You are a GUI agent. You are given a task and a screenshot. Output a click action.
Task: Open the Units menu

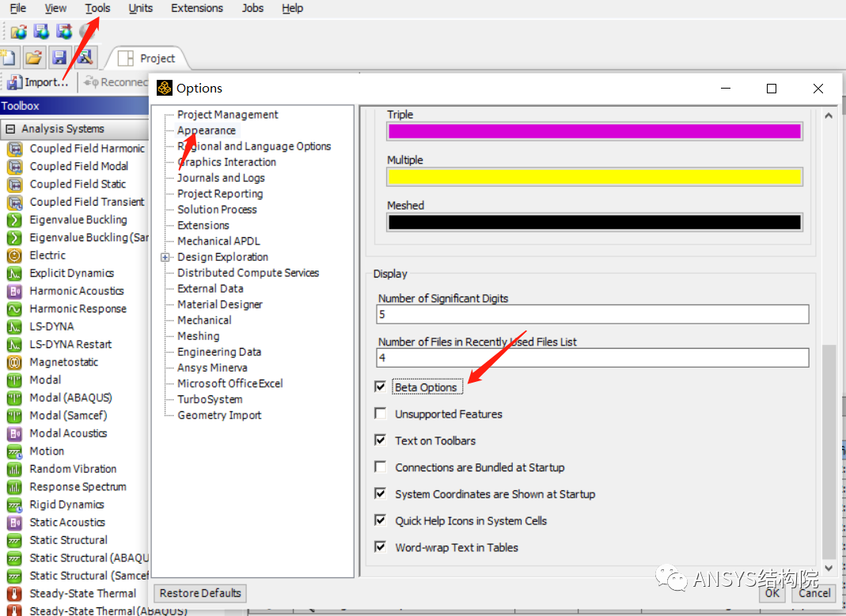coord(140,8)
